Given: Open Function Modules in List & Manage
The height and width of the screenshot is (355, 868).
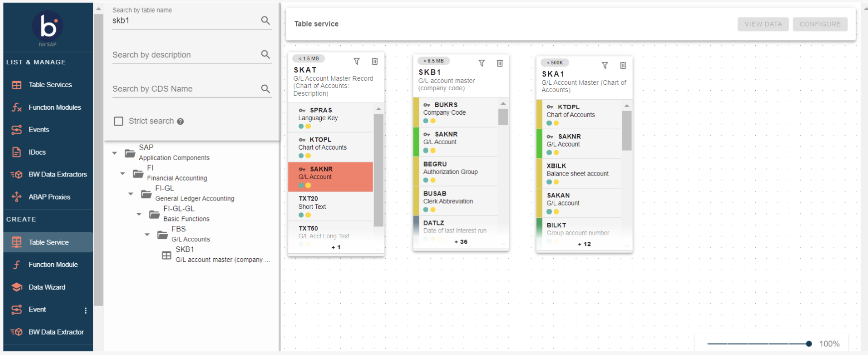Looking at the screenshot, I should pos(54,107).
